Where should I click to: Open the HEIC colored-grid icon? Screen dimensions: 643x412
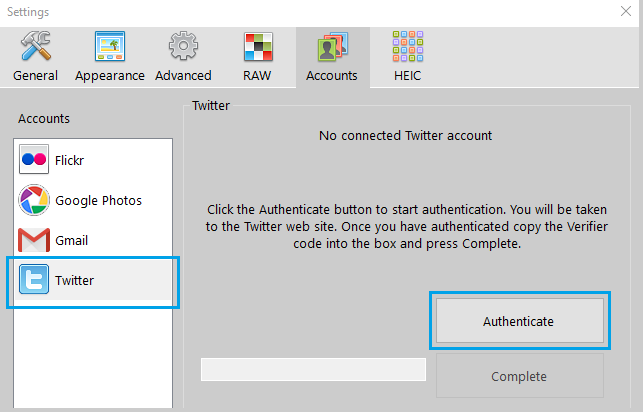[x=408, y=46]
